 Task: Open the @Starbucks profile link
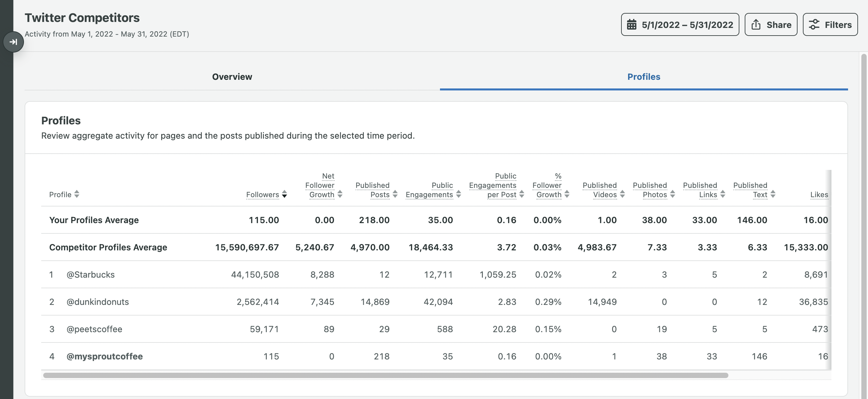(90, 274)
